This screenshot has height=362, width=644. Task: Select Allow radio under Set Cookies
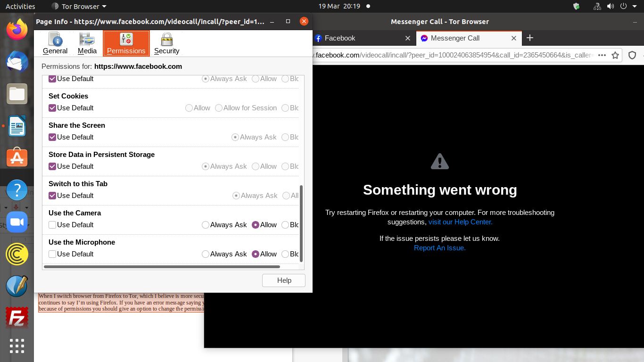[189, 108]
